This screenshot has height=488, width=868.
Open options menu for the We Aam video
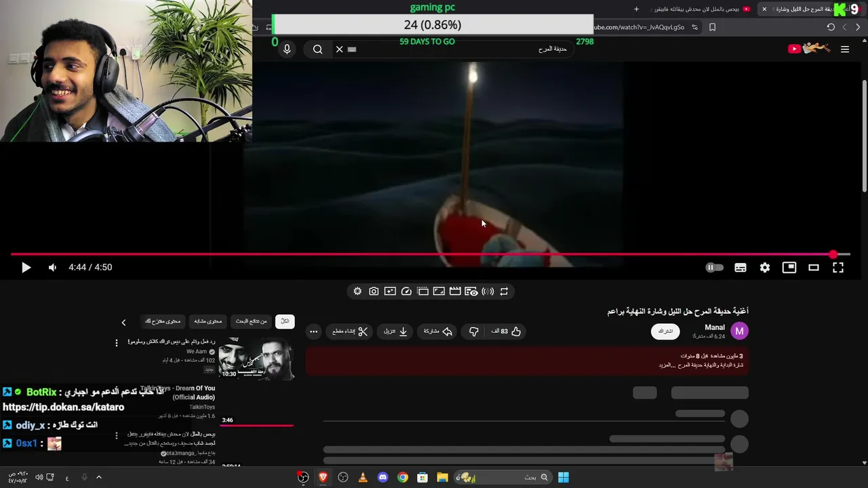[116, 343]
